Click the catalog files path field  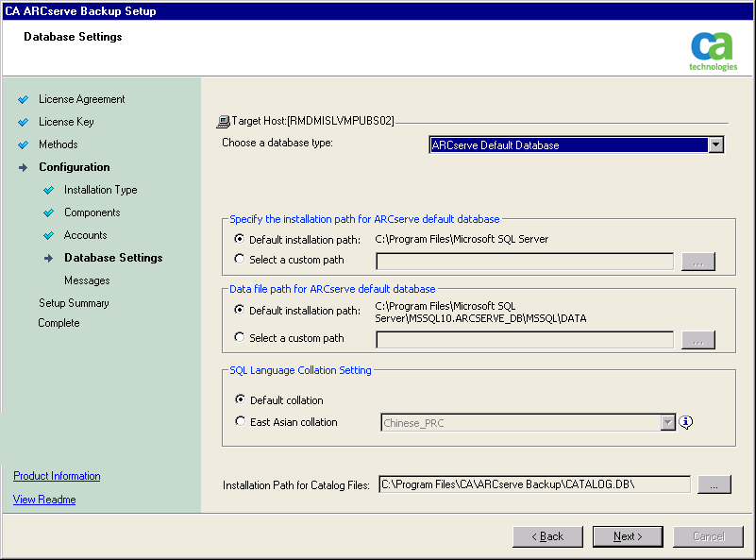(534, 484)
